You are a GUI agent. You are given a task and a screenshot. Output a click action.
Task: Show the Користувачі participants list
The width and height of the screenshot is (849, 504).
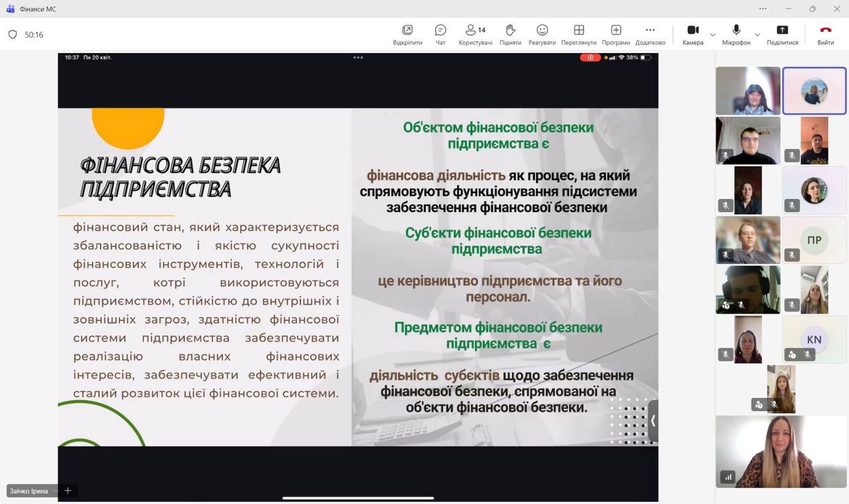click(x=476, y=34)
